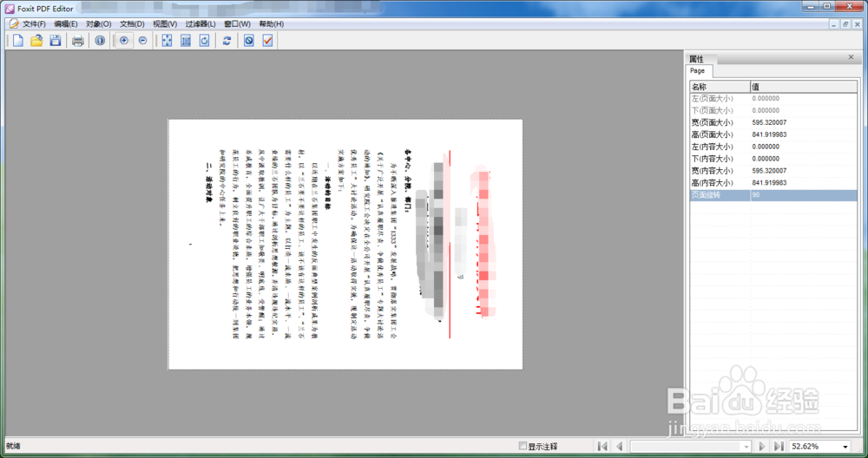Refresh the view with the two blue arrows icon
Screen dimensions: 868x458
click(x=227, y=41)
